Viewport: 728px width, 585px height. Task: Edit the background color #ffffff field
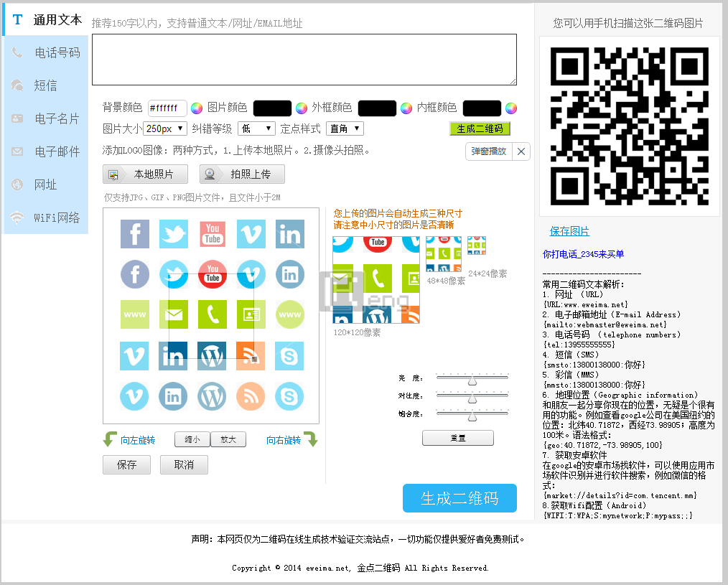click(167, 108)
